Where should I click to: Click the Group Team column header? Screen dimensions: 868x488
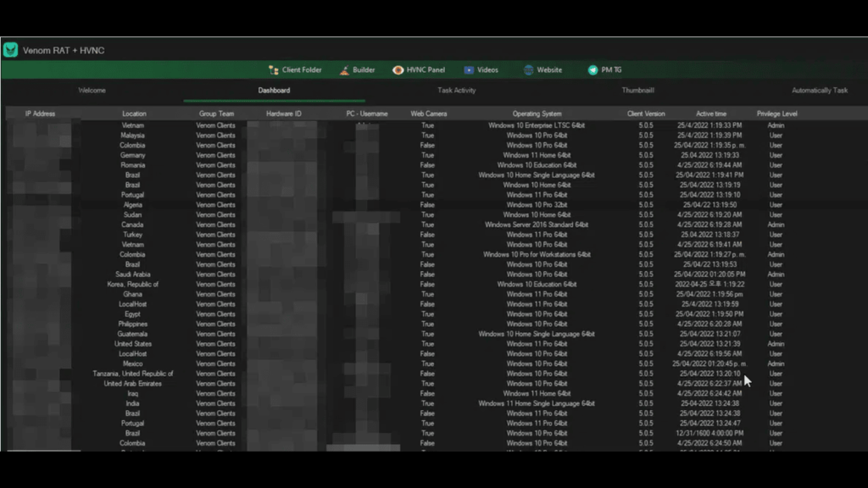(216, 114)
